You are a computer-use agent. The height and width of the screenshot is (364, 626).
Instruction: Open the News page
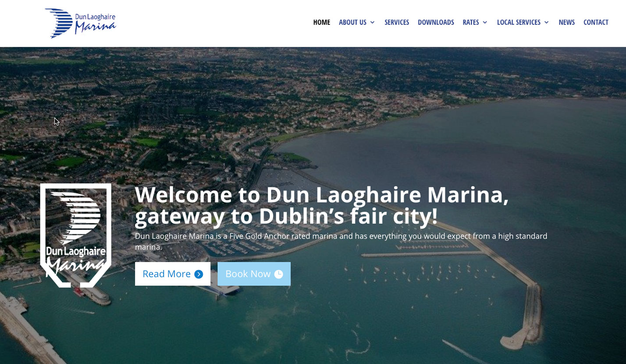(566, 22)
